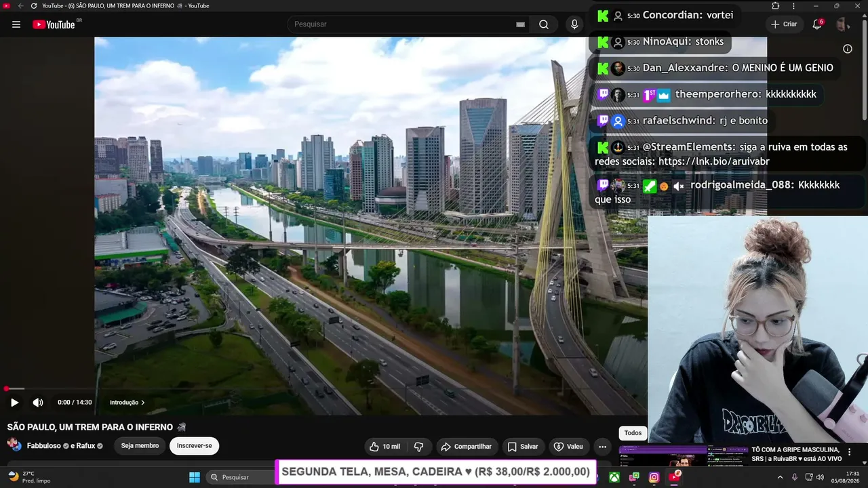Viewport: 868px width, 488px height.
Task: Expand the Introdução chapter list
Action: point(127,403)
